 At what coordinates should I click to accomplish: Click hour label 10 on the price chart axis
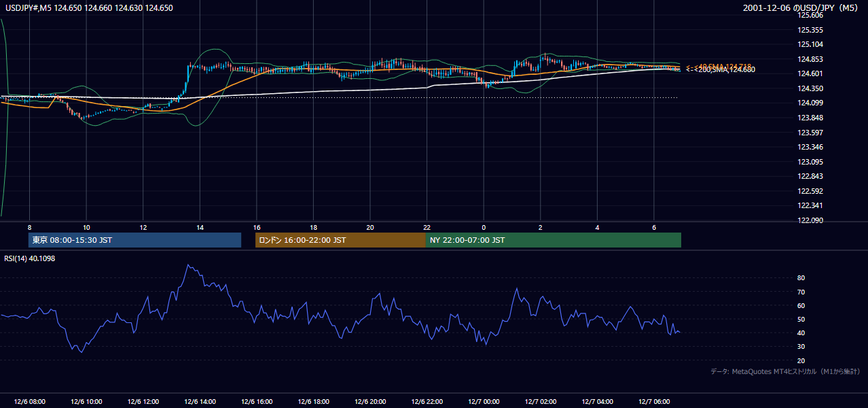tap(86, 227)
